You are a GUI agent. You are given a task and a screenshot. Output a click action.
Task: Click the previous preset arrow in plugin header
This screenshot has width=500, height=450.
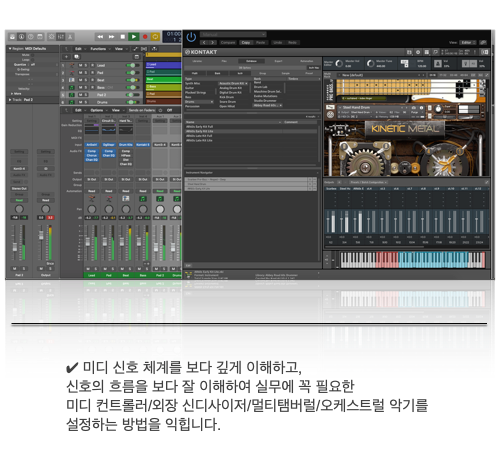(204, 43)
